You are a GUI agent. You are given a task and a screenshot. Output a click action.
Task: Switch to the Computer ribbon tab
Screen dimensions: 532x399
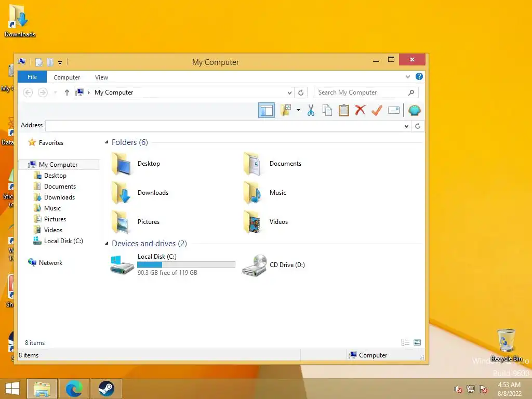tap(67, 77)
